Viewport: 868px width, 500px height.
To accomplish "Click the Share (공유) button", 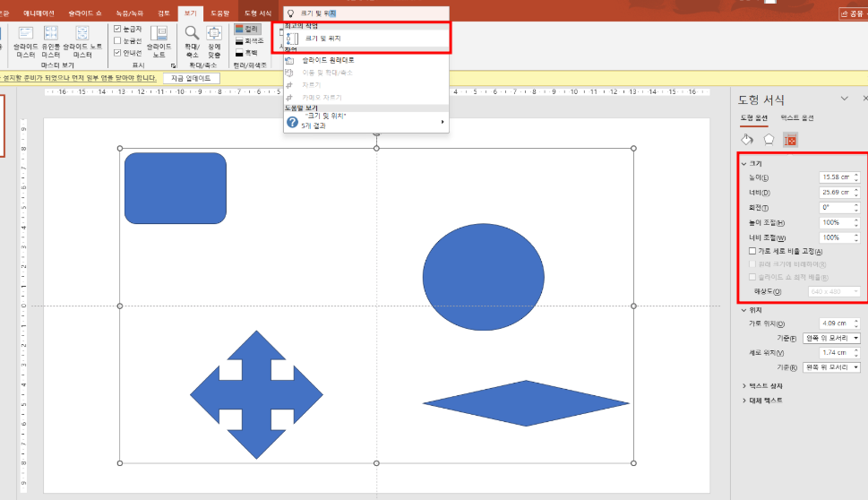I will pyautogui.click(x=853, y=13).
